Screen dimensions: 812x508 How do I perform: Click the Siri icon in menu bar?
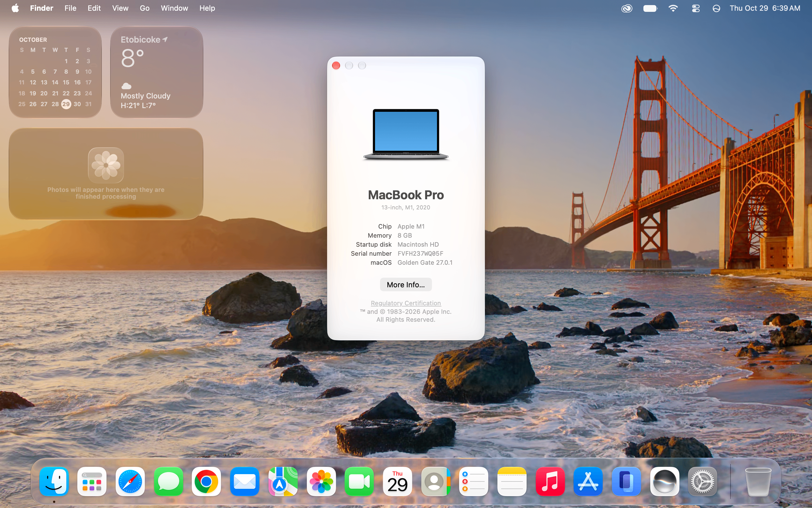coord(716,8)
